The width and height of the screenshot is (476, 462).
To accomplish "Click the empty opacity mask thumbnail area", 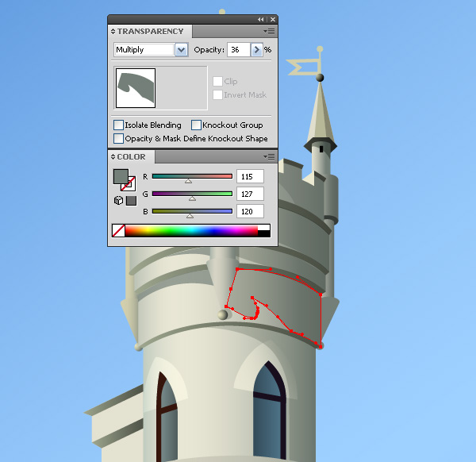I will (x=182, y=88).
